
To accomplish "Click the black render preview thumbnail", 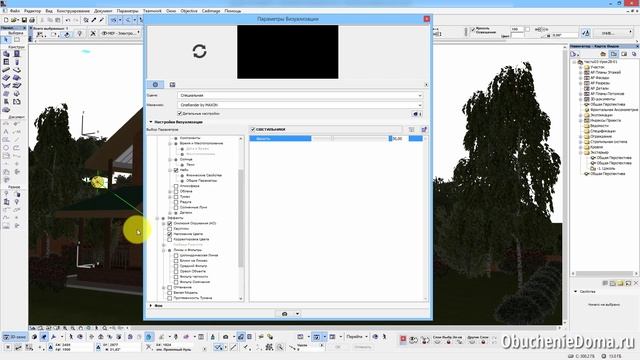I will [288, 52].
